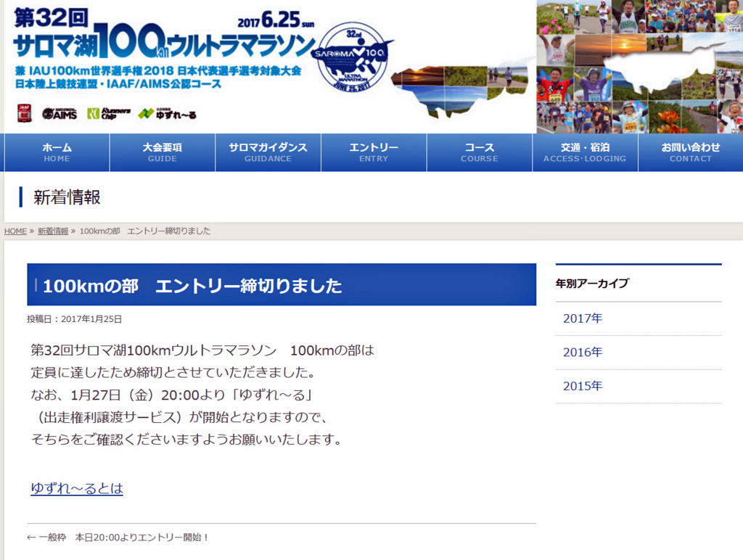Open the 2015年 archive link
Screen dimensions: 743x560
583,386
